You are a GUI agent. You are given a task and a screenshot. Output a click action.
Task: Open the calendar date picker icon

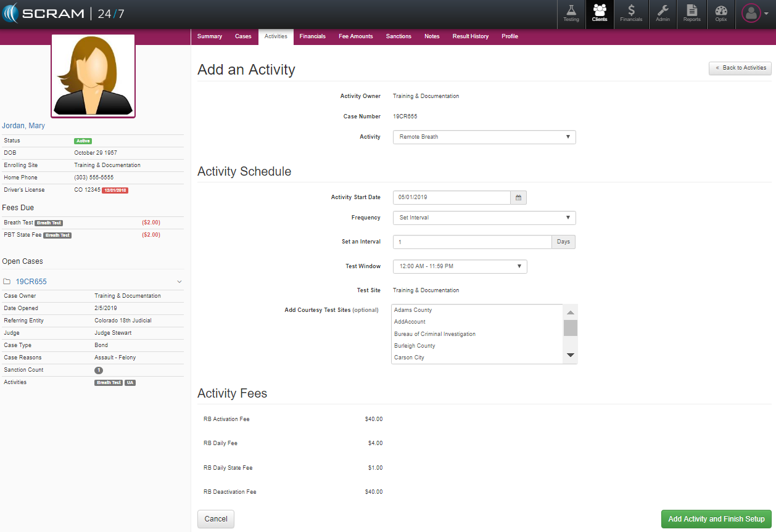(518, 198)
